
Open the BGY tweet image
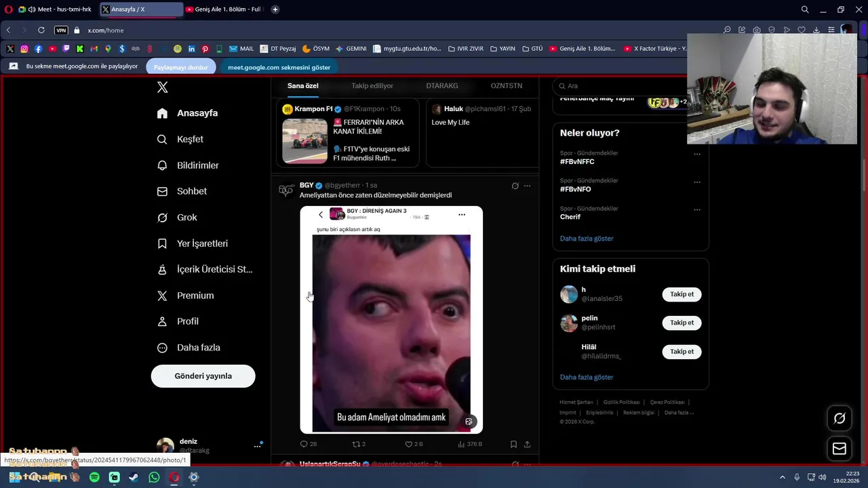(391, 320)
